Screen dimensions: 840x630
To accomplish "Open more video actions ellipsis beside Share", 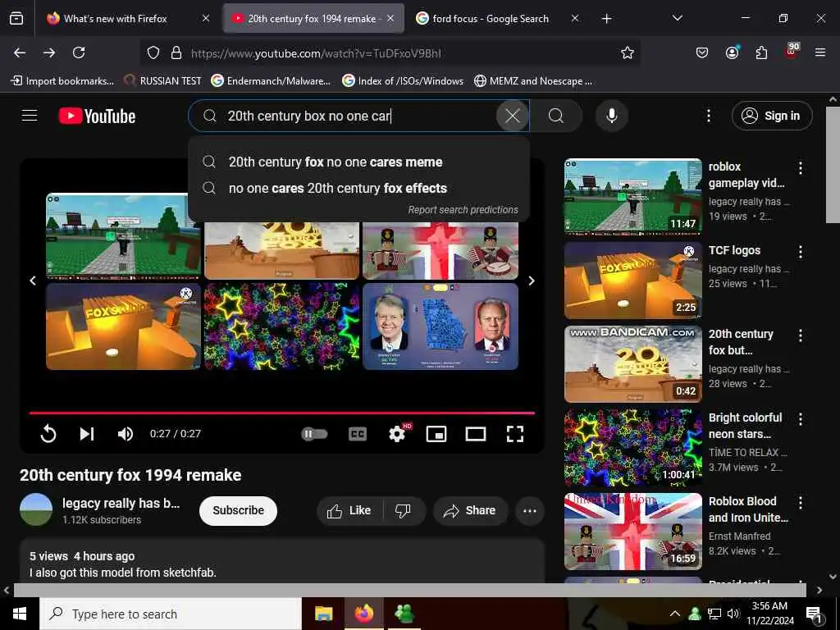I will tap(530, 510).
